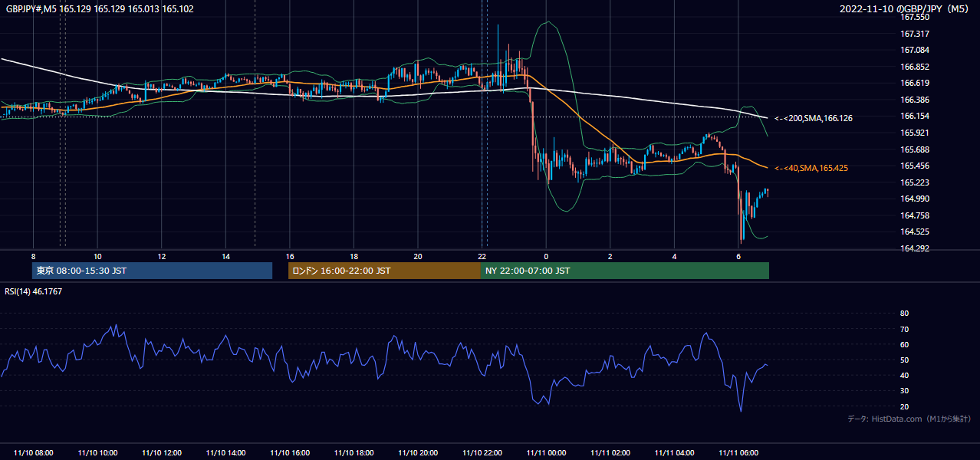This screenshot has height=460, width=980.
Task: Click RSI scale value 70
Action: point(904,329)
